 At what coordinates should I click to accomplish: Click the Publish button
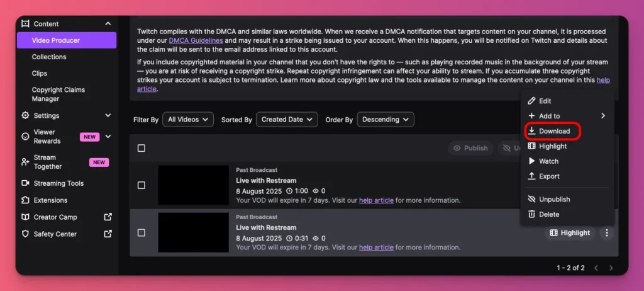pos(470,148)
